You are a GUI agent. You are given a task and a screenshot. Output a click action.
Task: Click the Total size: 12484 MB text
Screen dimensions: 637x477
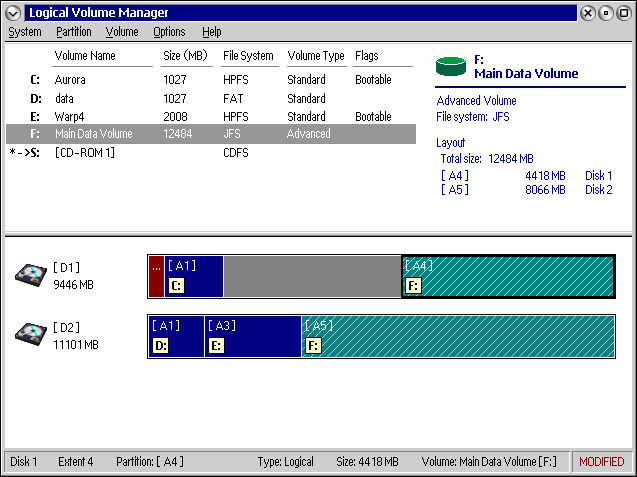(487, 158)
